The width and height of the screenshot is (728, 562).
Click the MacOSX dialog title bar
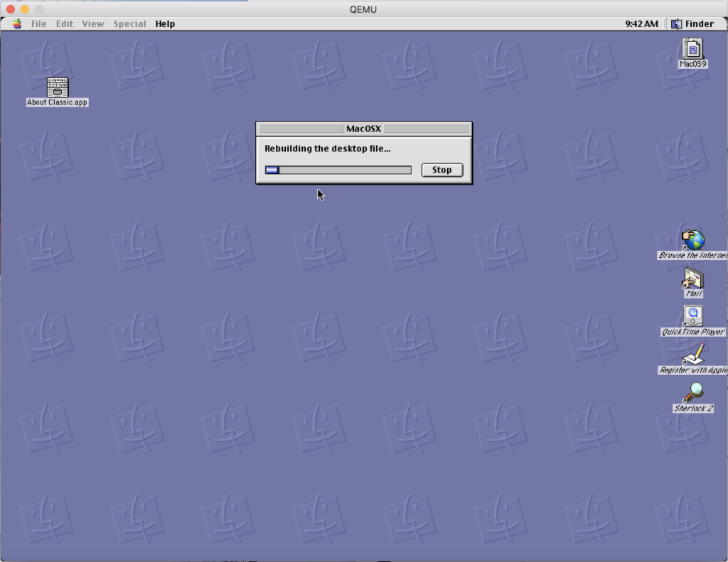364,129
